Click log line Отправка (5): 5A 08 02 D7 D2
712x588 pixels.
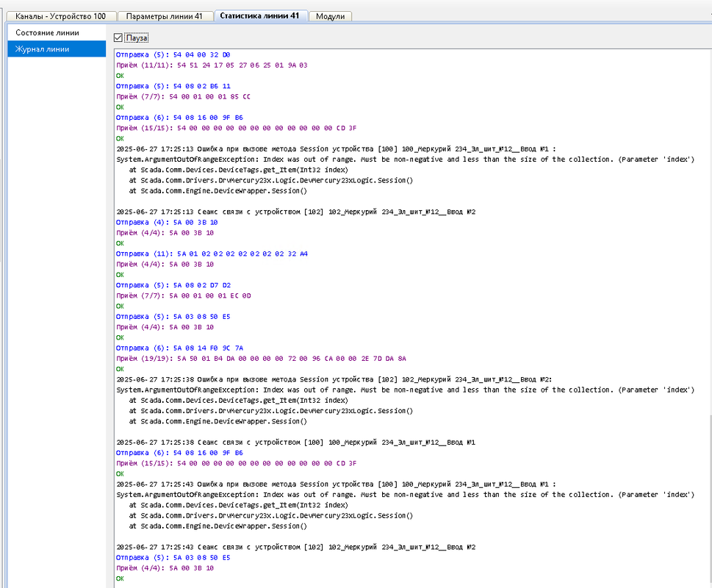point(173,285)
